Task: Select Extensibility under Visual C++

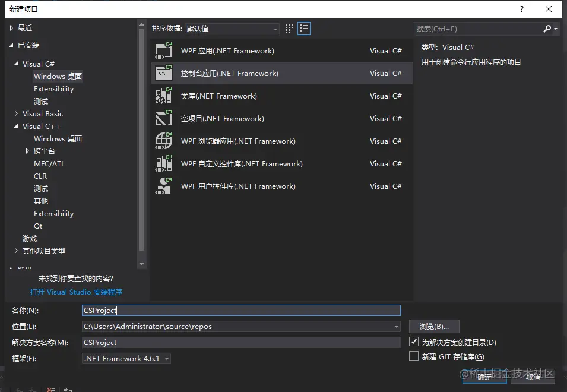Action: (54, 214)
